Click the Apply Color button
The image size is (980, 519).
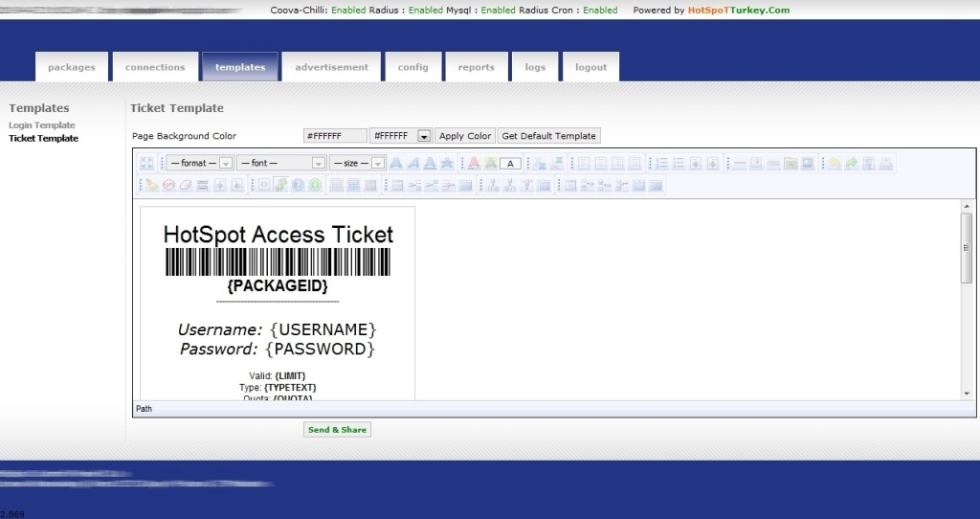click(465, 136)
